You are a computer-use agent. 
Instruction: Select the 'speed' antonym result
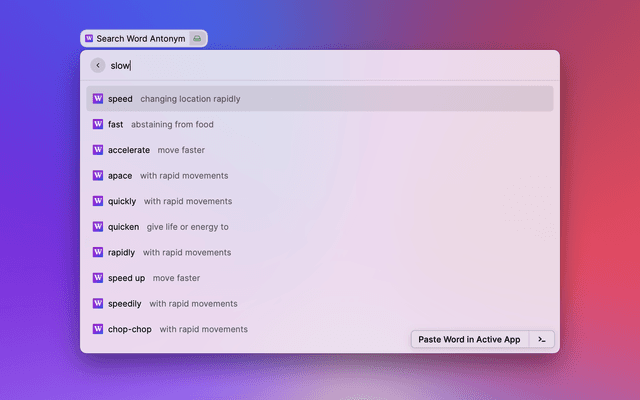tap(320, 99)
